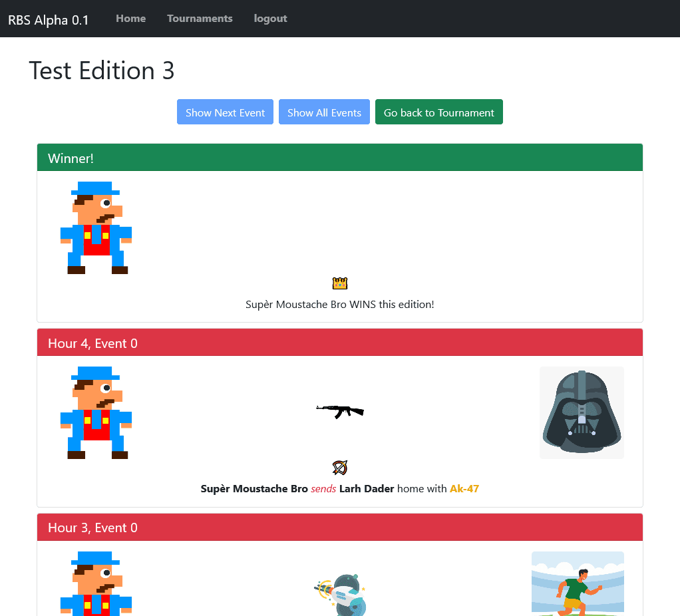Click the Supèr Moustache Bro avatar in Winner card
The height and width of the screenshot is (616, 680).
tap(96, 228)
